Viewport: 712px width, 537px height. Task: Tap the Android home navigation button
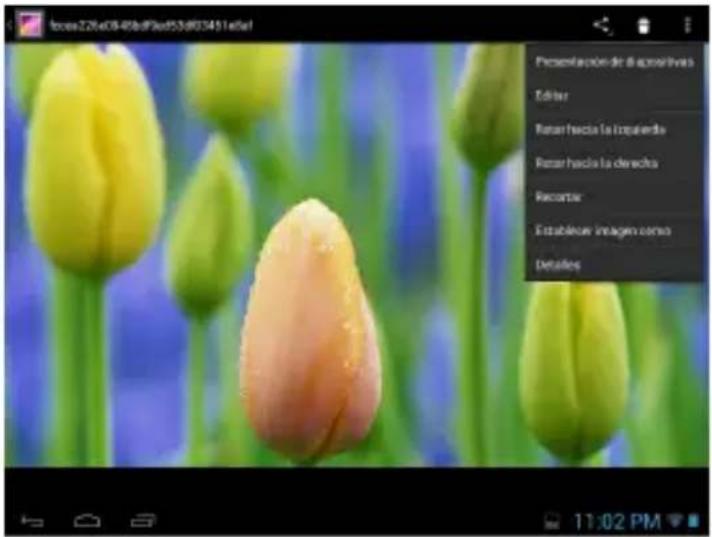(87, 521)
